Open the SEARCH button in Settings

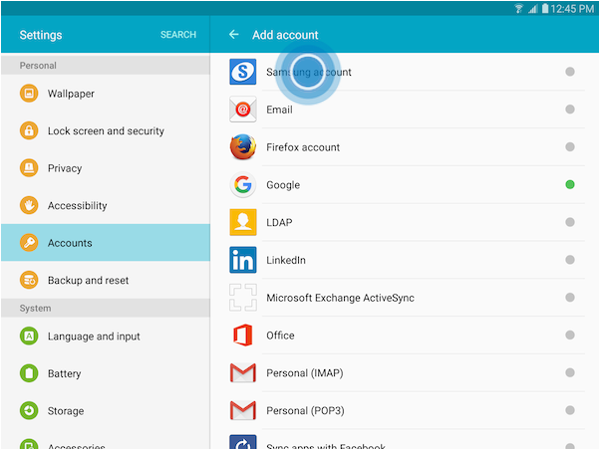tap(178, 35)
